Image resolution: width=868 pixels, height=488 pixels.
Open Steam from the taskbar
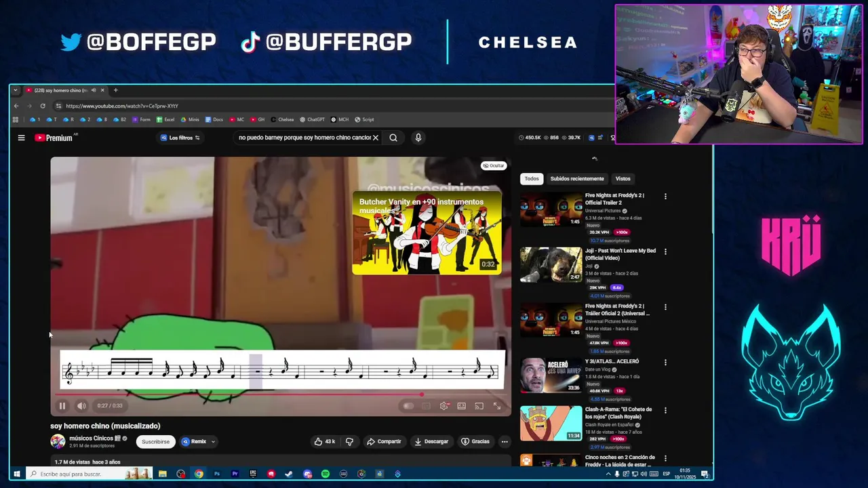[289, 474]
